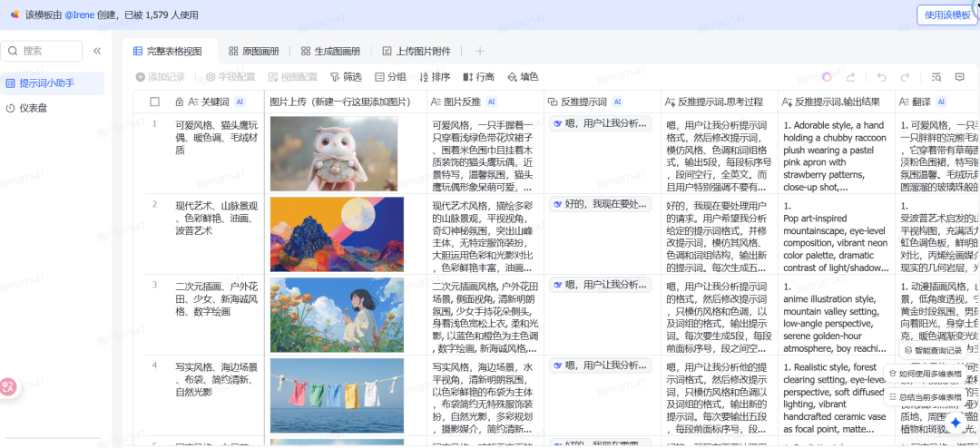This screenshot has height=448, width=980.
Task: Open the 行高 row height option
Action: 479,77
